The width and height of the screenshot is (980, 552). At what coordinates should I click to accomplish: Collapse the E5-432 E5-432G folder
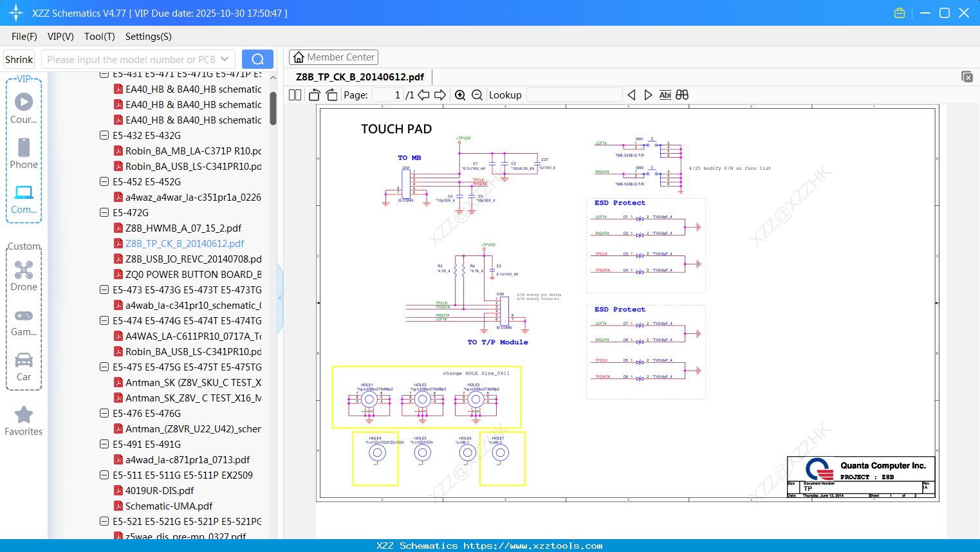click(104, 135)
